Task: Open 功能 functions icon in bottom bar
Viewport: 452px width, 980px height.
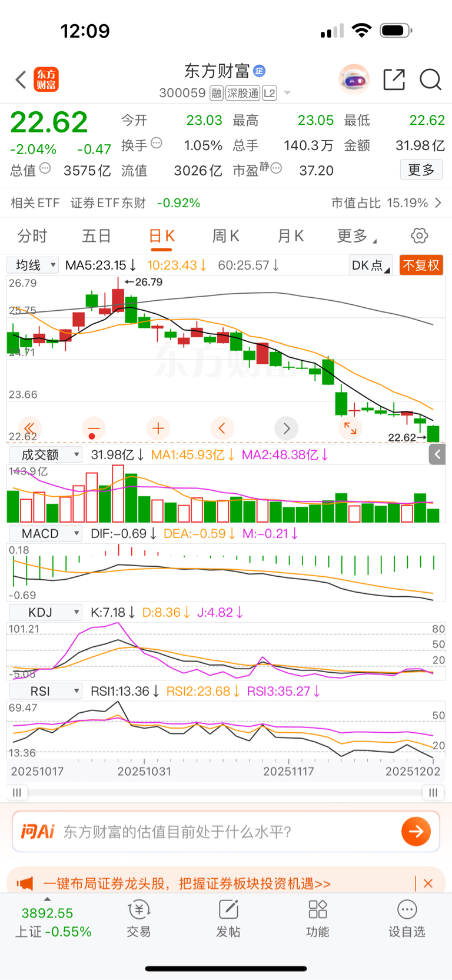Action: pos(318,911)
